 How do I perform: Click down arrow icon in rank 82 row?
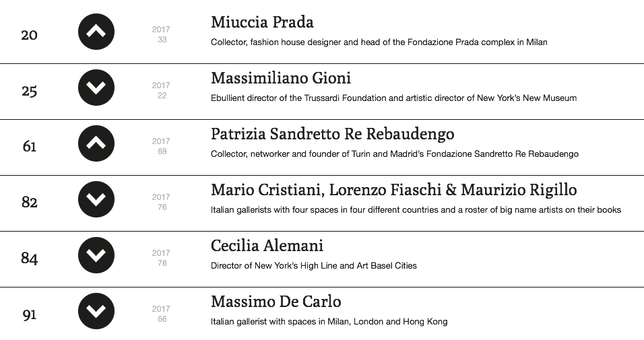[96, 199]
